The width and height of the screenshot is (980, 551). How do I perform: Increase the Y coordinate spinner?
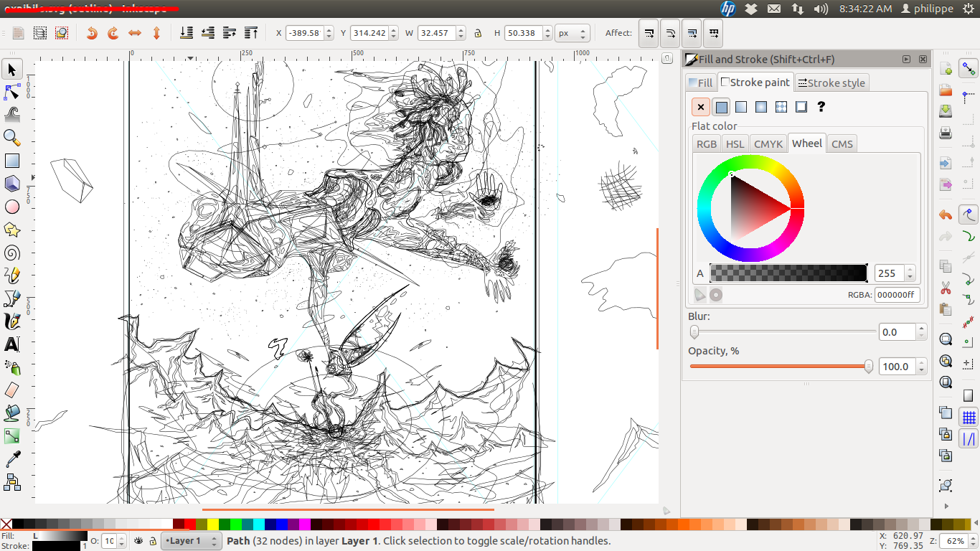click(x=393, y=29)
